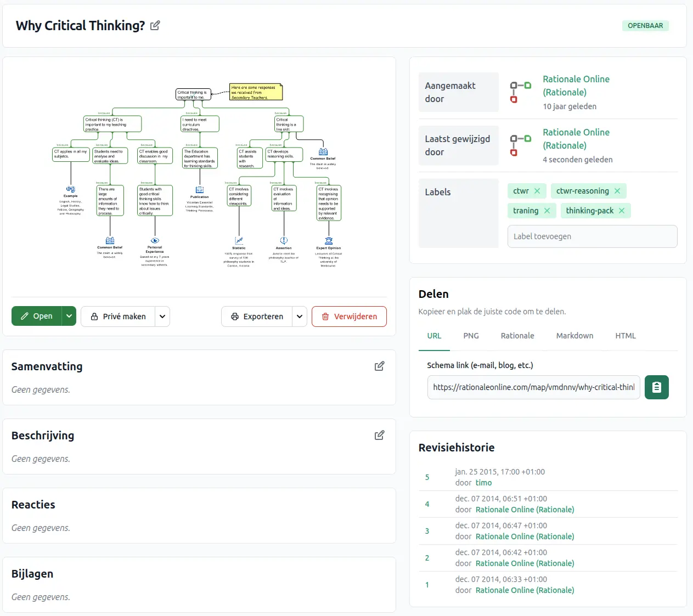The width and height of the screenshot is (693, 616).
Task: Select the Markdown share tab
Action: pyautogui.click(x=574, y=336)
